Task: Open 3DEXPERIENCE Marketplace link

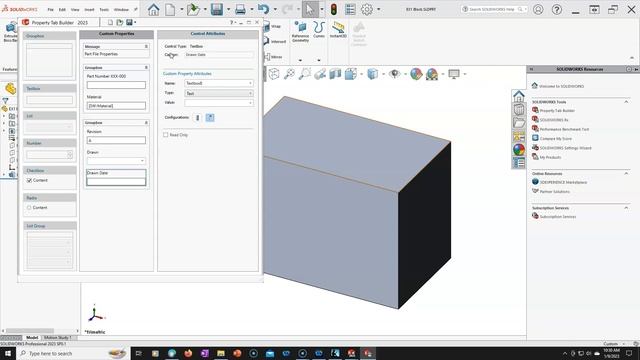Action: [563, 182]
